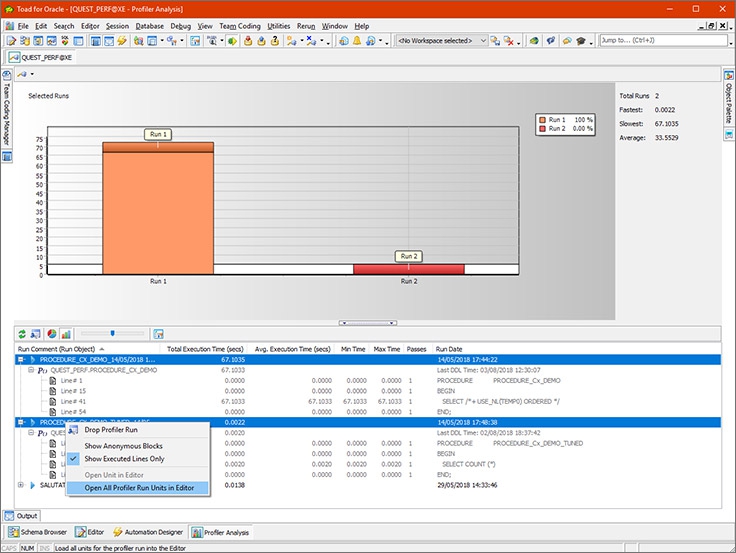
Task: Open the Database menu
Action: (149, 25)
